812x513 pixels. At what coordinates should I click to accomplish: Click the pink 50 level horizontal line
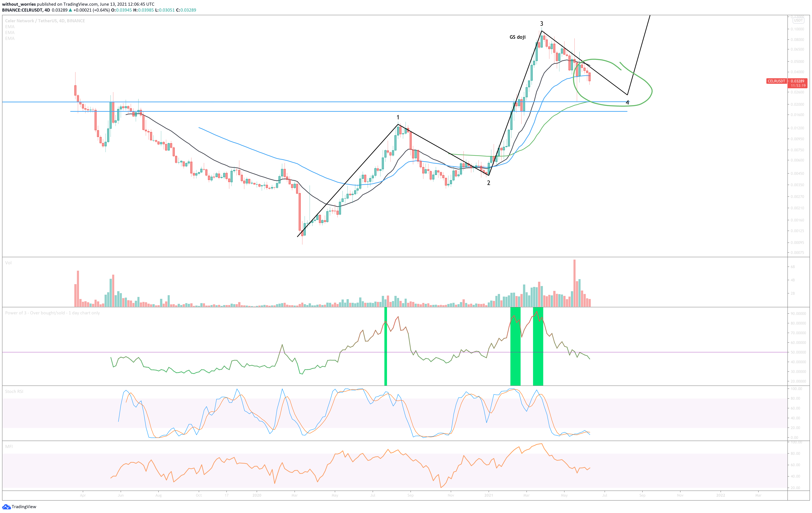(x=395, y=352)
